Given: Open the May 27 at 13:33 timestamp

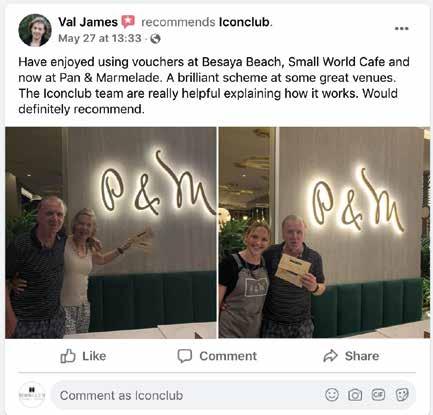Looking at the screenshot, I should (100, 38).
